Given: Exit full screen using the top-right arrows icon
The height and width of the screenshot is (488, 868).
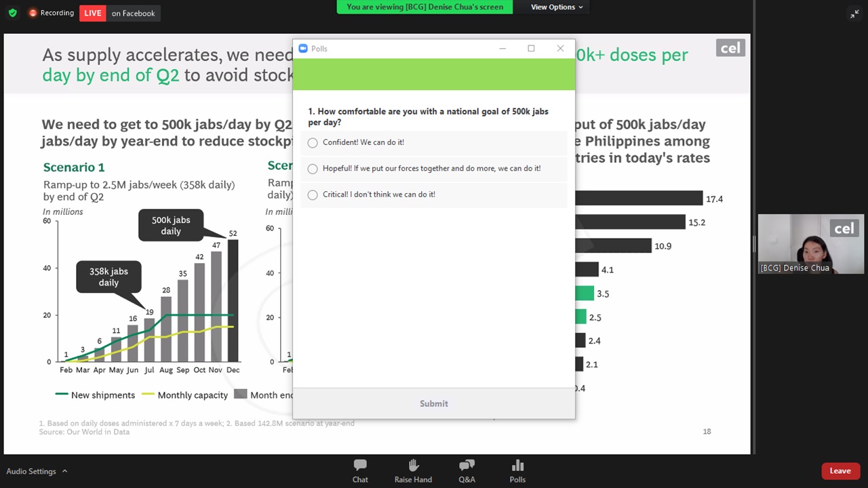Looking at the screenshot, I should 854,14.
